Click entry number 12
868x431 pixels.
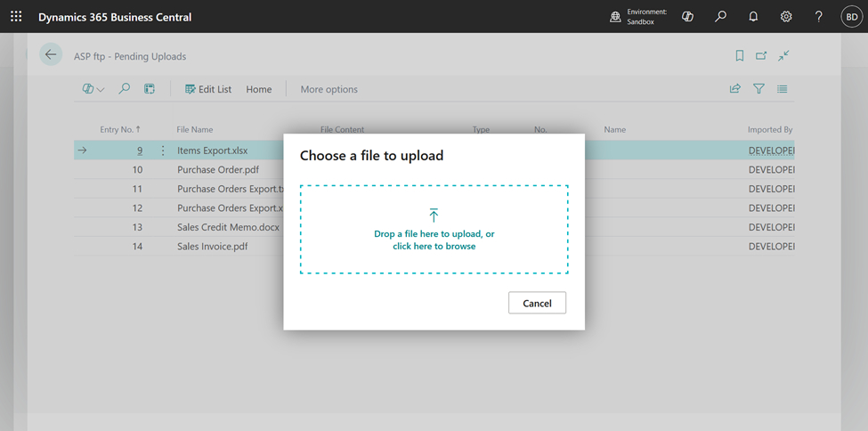137,207
